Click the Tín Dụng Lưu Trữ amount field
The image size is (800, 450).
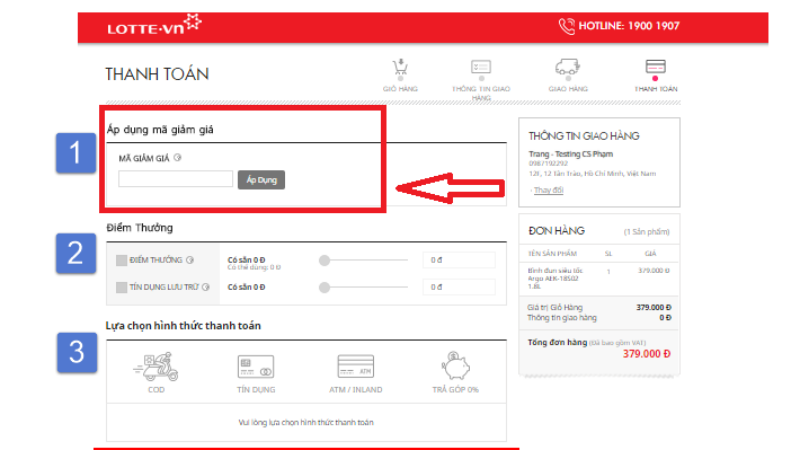click(458, 287)
